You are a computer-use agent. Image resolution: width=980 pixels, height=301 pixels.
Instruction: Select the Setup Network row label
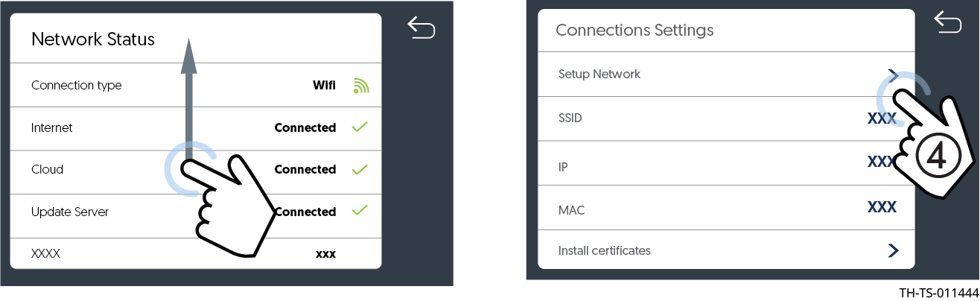tap(599, 74)
